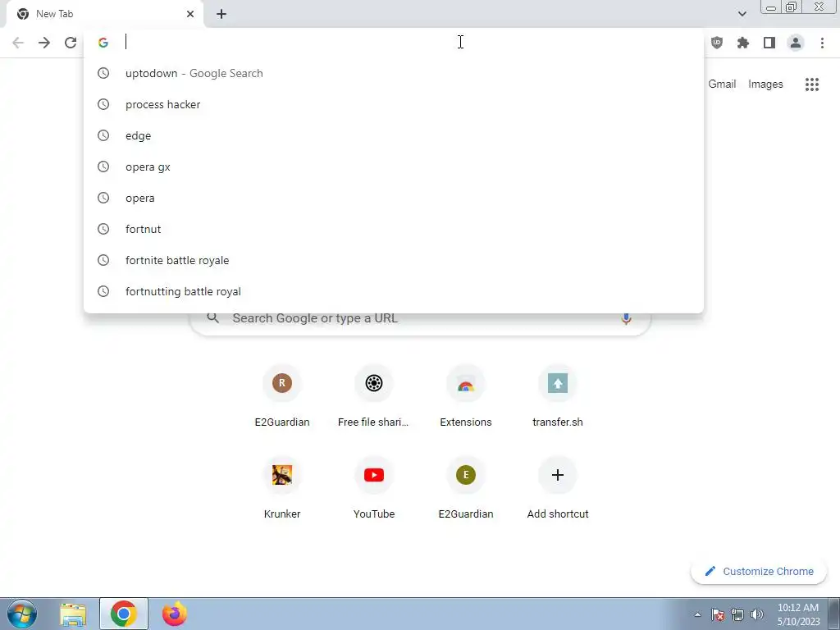This screenshot has height=630, width=840.
Task: Select the 'process hacker' suggestion
Action: (394, 104)
